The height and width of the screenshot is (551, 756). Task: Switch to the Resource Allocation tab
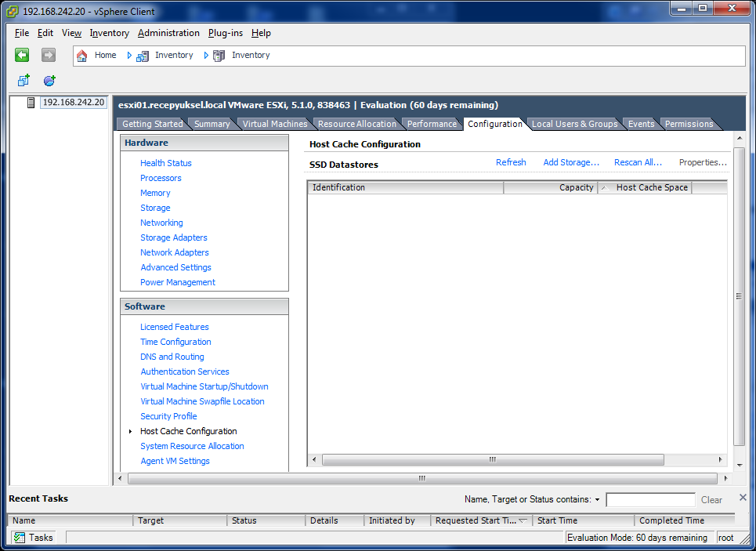[356, 124]
